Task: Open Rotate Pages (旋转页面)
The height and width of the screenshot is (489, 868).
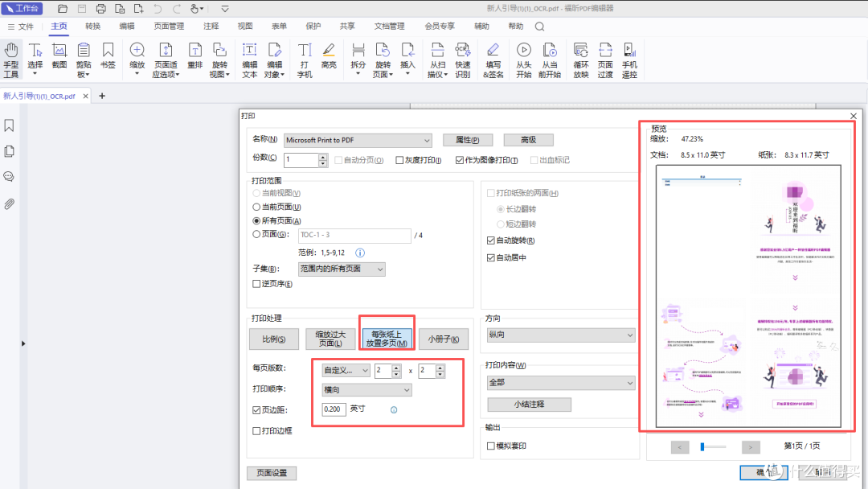Action: [x=383, y=60]
